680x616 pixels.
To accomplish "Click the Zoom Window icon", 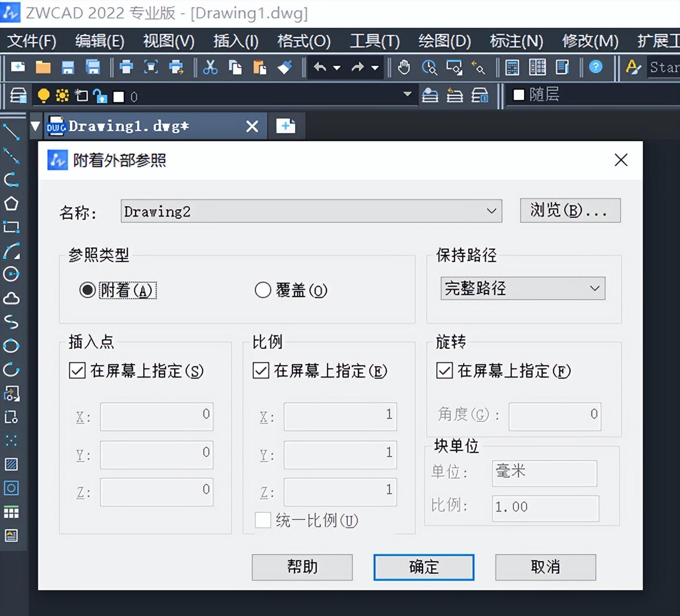I will 454,67.
